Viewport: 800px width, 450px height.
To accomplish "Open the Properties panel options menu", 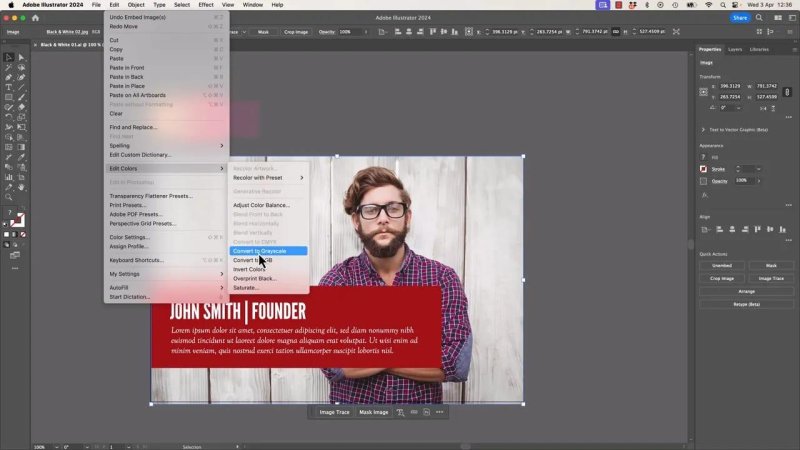I will [x=794, y=49].
